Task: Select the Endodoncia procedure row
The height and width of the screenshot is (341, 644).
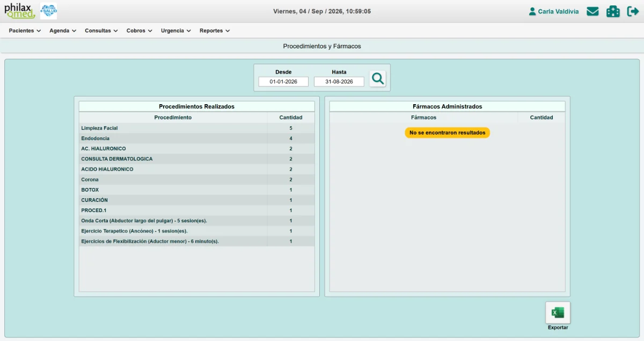Action: point(197,139)
